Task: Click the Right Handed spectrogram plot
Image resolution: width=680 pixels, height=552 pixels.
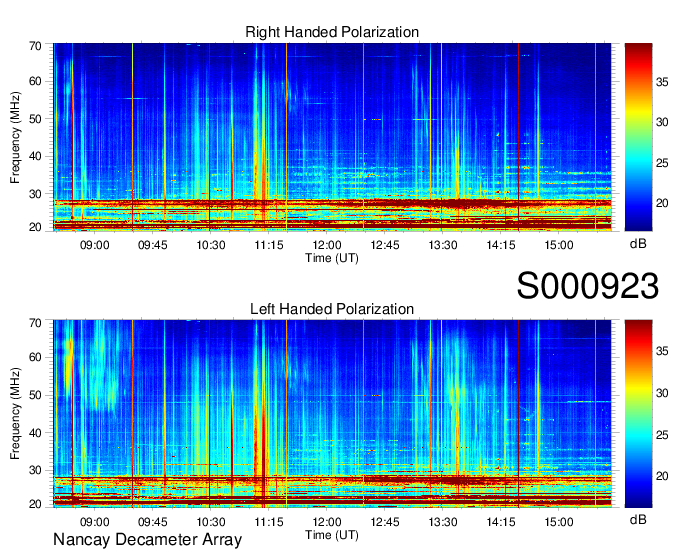Action: click(332, 137)
